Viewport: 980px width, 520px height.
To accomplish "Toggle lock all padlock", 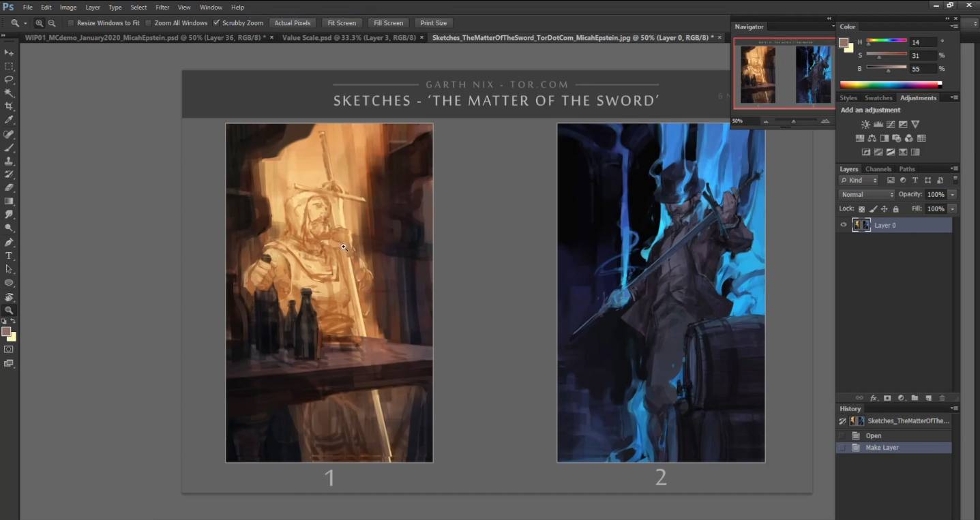I will click(x=895, y=209).
